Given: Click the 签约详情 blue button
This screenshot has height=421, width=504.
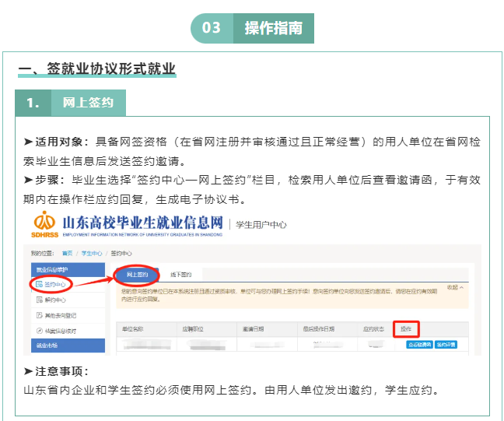Looking at the screenshot, I should pos(446,344).
